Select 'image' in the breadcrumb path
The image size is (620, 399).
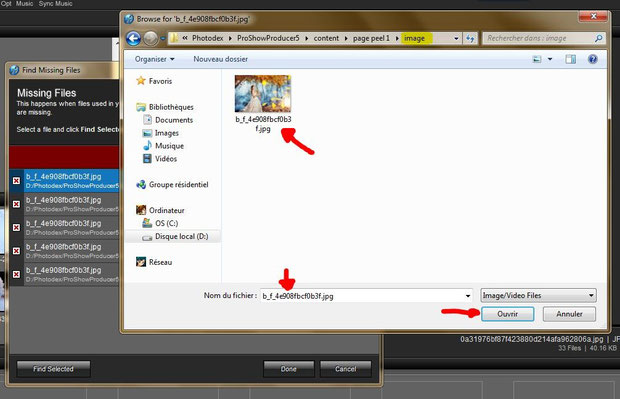click(x=414, y=38)
